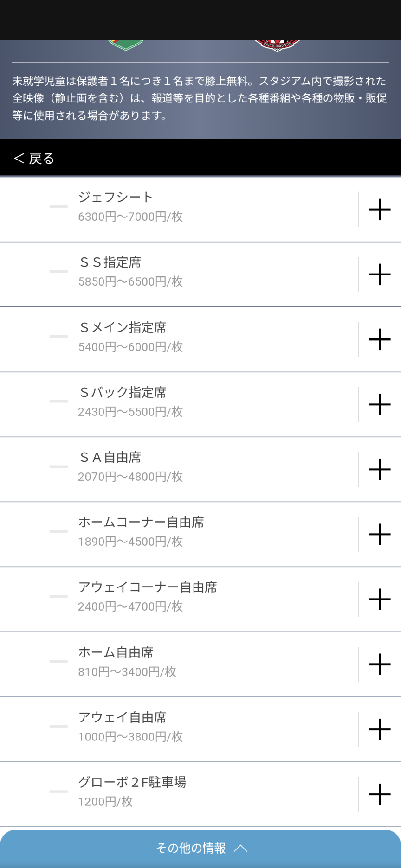This screenshot has width=401, height=868.
Task: Click the 2430円〜5500円/枚 price text
Action: pyautogui.click(x=130, y=412)
